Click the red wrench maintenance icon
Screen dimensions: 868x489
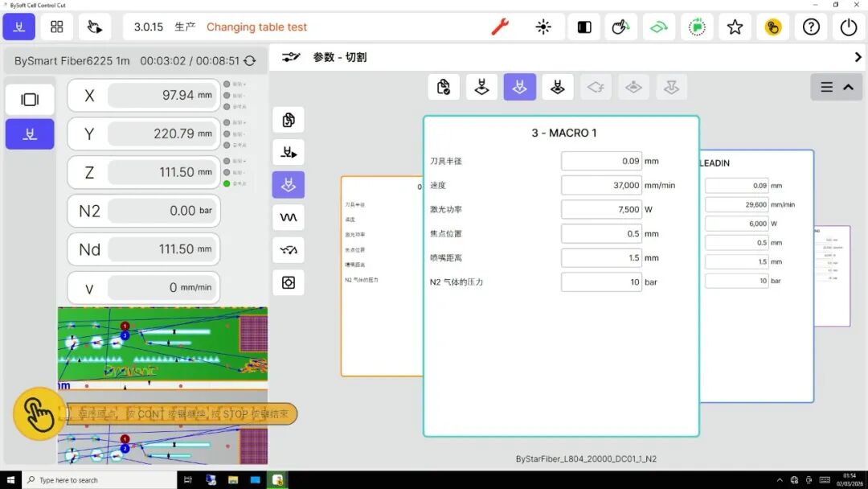500,27
